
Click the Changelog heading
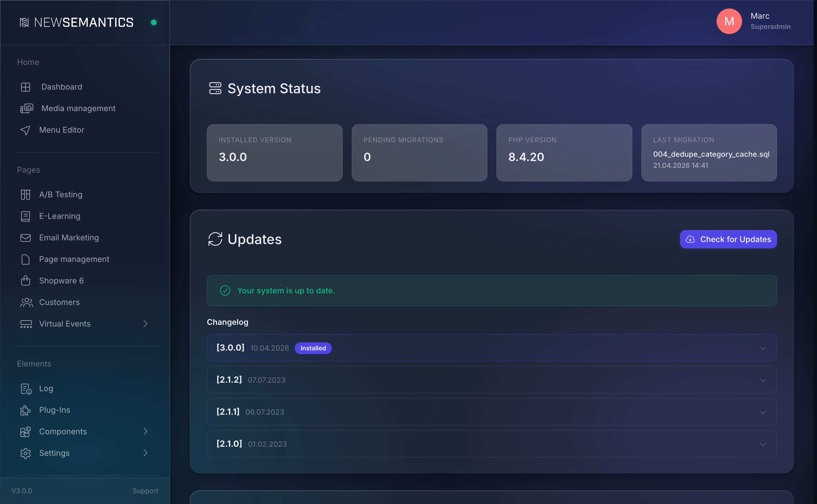click(x=228, y=322)
